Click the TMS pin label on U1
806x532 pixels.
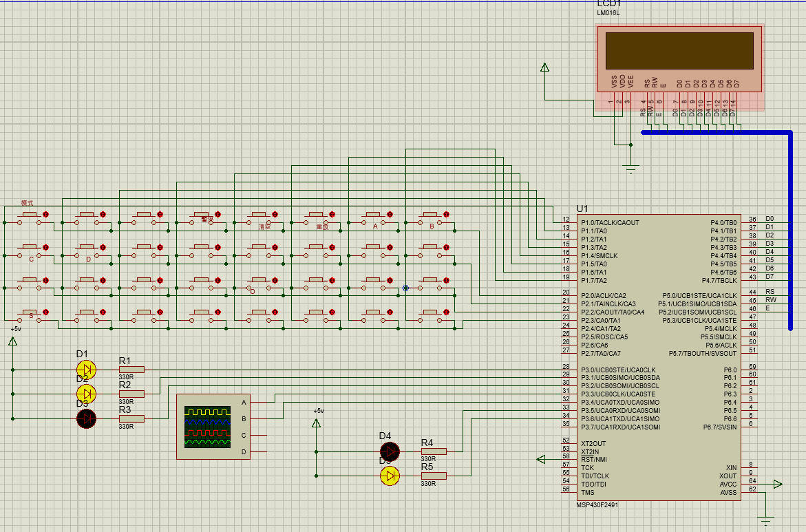coord(588,492)
